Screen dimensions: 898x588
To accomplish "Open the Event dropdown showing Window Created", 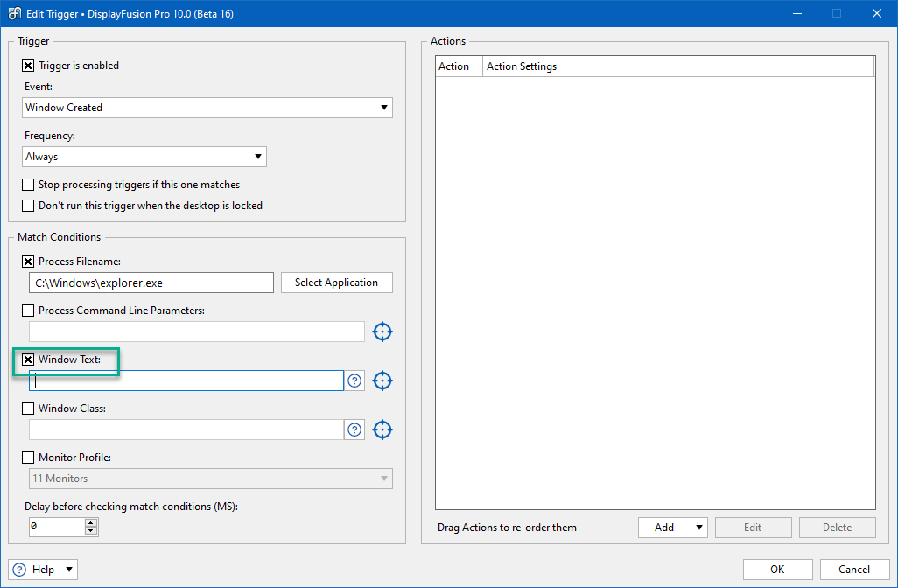I will [207, 108].
